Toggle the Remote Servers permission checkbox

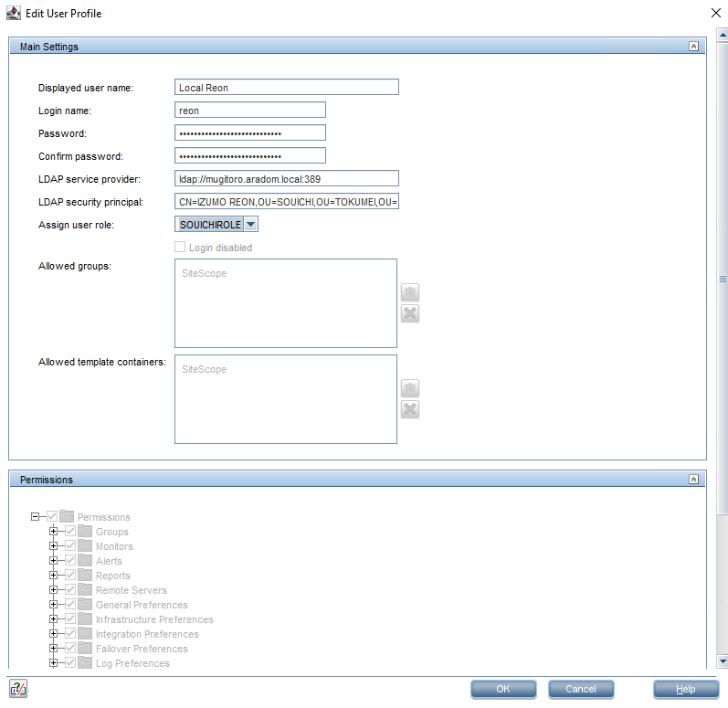pos(70,589)
